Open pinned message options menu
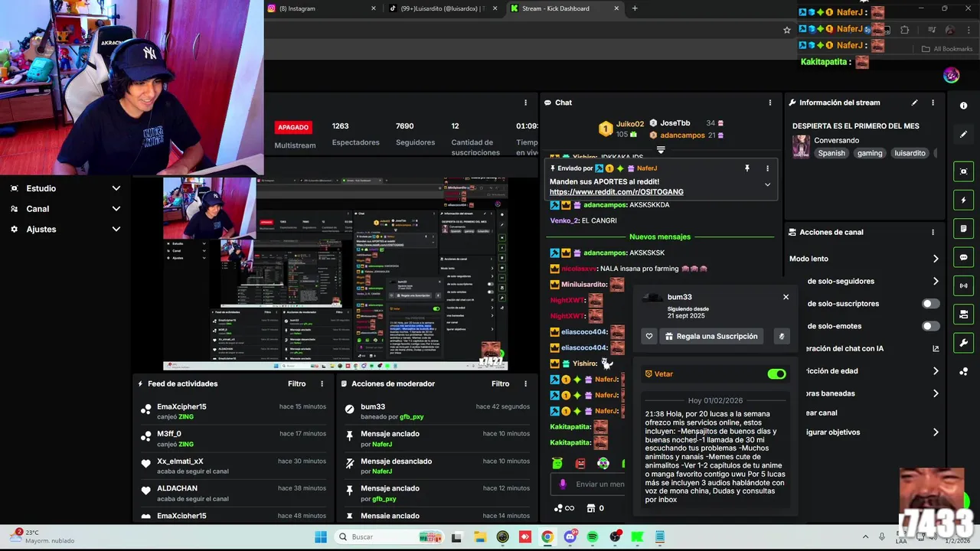 (767, 168)
